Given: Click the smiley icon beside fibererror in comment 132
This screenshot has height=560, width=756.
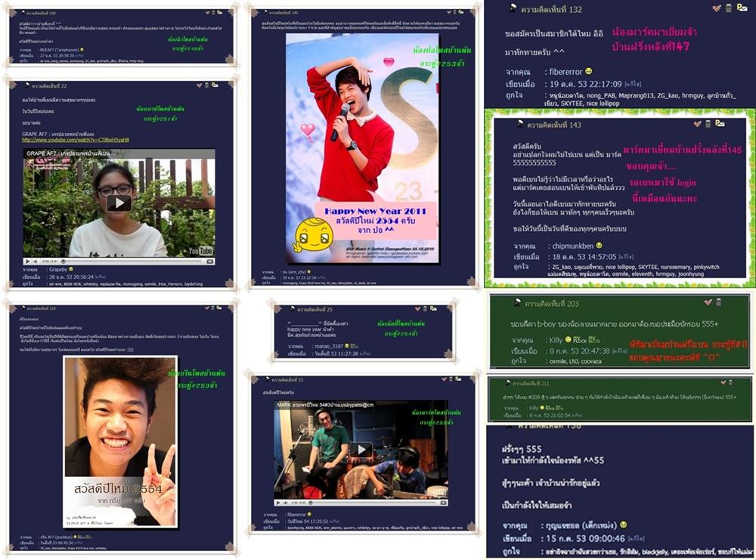Looking at the screenshot, I should coord(589,71).
